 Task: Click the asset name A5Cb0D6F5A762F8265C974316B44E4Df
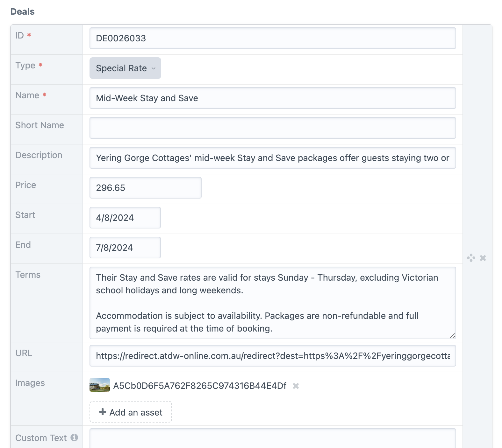coord(200,386)
